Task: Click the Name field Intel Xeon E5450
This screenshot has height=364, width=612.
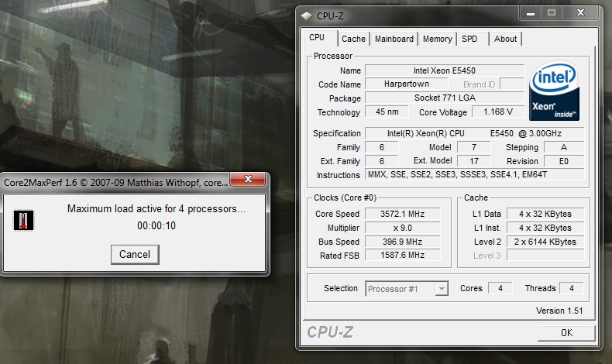Action: point(445,70)
